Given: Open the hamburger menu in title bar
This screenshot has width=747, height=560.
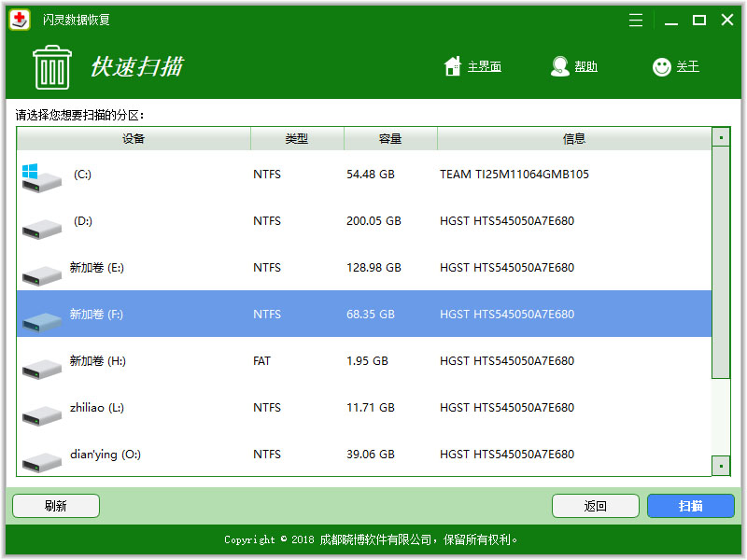Looking at the screenshot, I should point(636,20).
